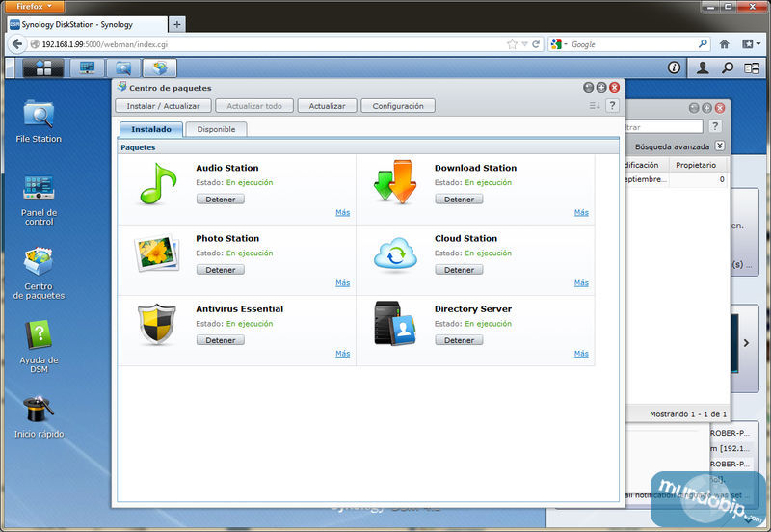The image size is (771, 532).
Task: Click the Package Center sort order icon
Action: pyautogui.click(x=595, y=105)
